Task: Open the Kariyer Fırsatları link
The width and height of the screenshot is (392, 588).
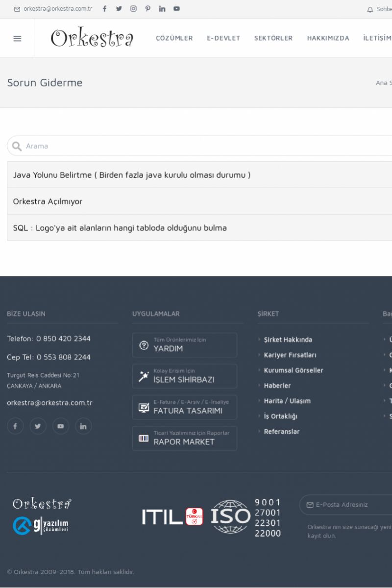Action: click(290, 355)
